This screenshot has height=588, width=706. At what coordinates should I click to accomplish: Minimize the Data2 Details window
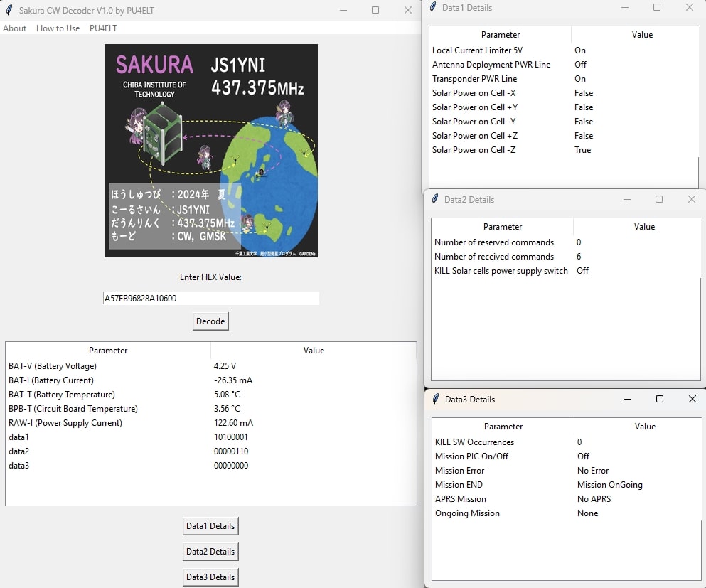(627, 199)
